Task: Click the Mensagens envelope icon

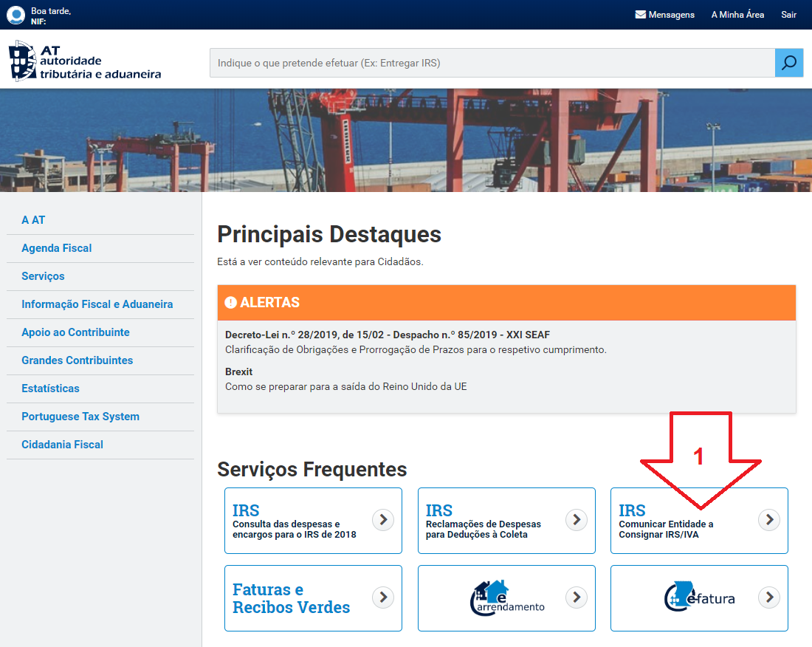Action: 640,15
